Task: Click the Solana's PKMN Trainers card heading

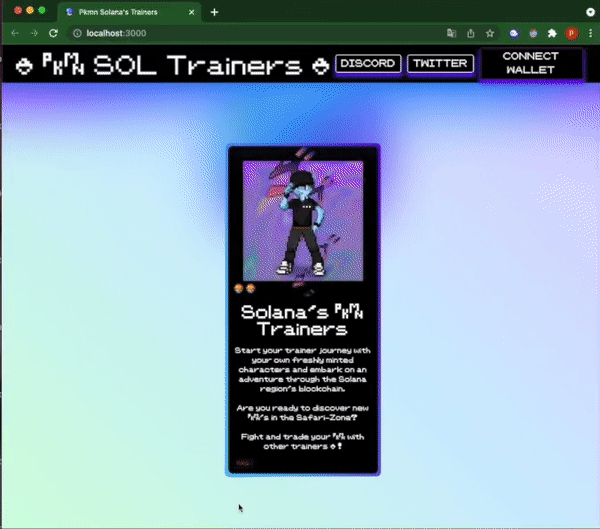Action: [x=302, y=320]
